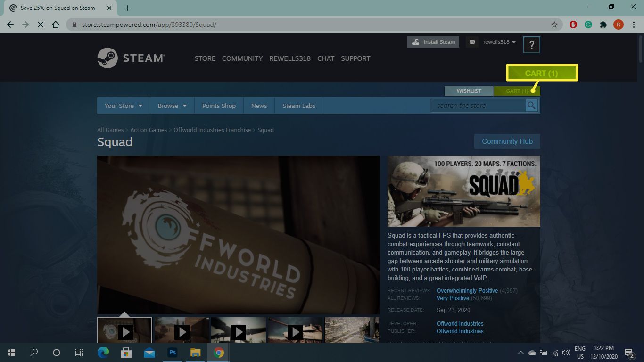
Task: Open the Community Hub button
Action: pos(507,141)
